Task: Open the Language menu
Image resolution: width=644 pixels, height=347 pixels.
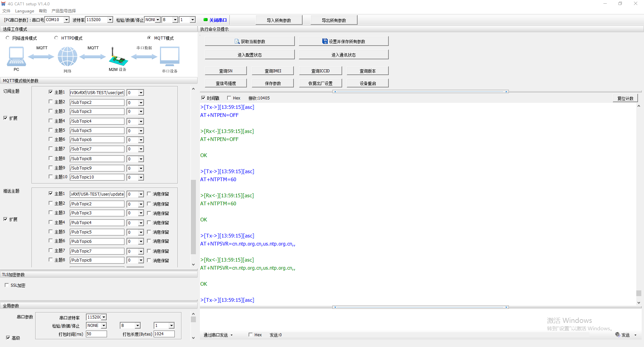Action: pyautogui.click(x=24, y=11)
